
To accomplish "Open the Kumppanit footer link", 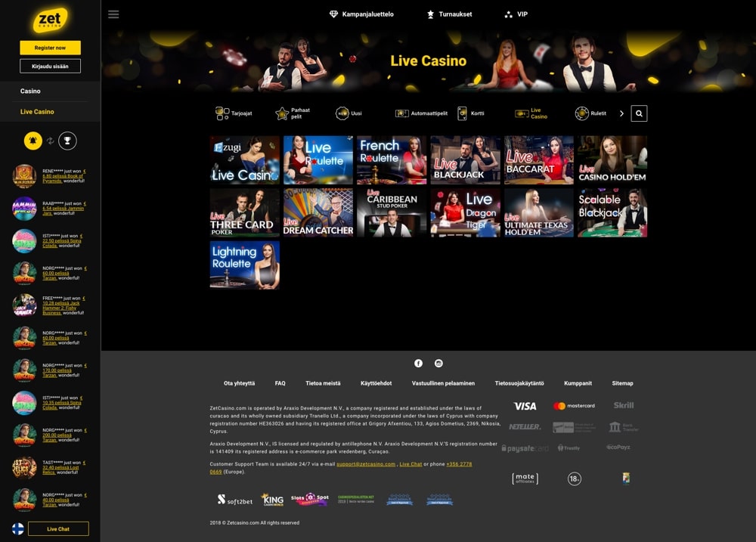I will pyautogui.click(x=578, y=383).
